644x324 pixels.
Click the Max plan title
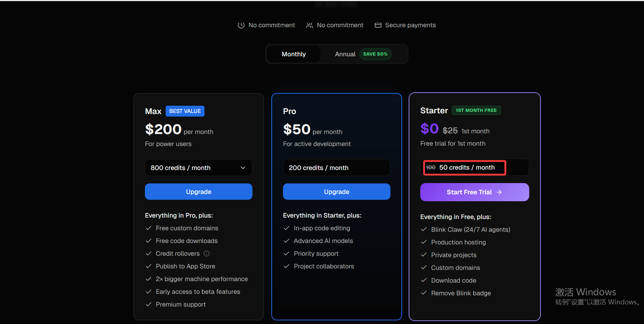tap(153, 111)
